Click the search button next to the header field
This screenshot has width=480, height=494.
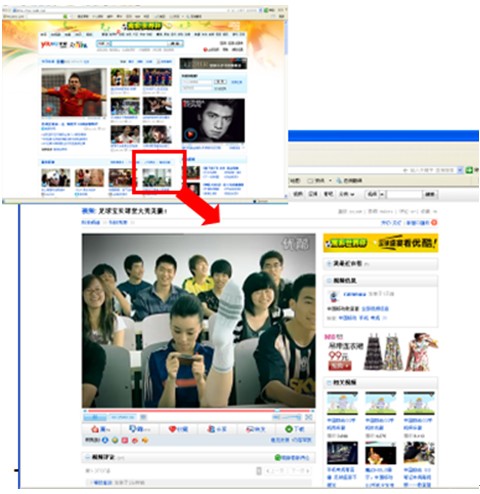coord(175,44)
